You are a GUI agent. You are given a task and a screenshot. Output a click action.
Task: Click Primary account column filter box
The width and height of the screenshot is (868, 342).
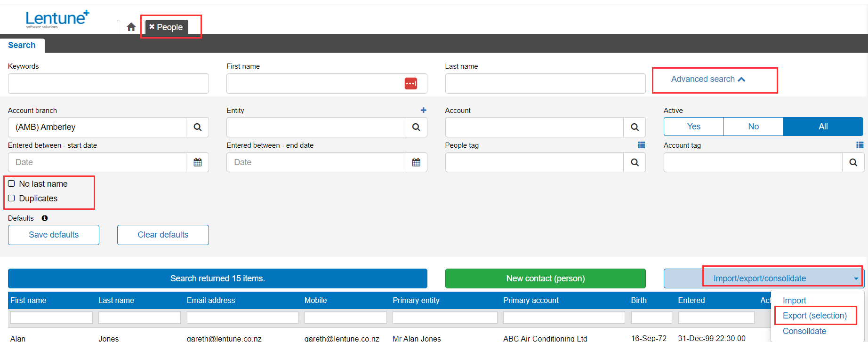(x=564, y=318)
